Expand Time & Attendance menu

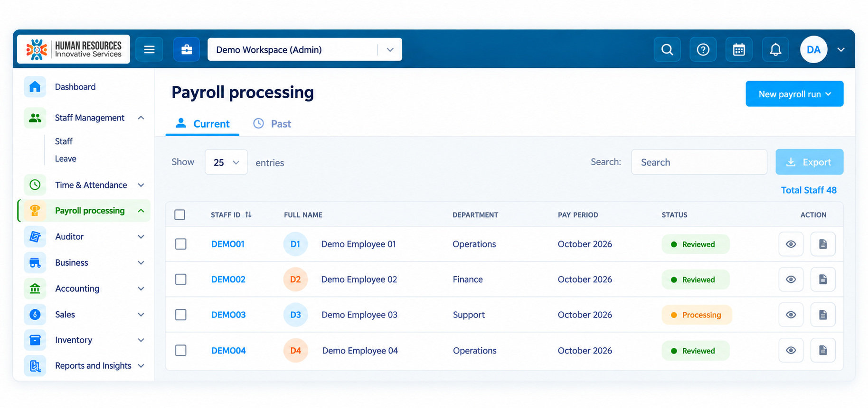[141, 185]
